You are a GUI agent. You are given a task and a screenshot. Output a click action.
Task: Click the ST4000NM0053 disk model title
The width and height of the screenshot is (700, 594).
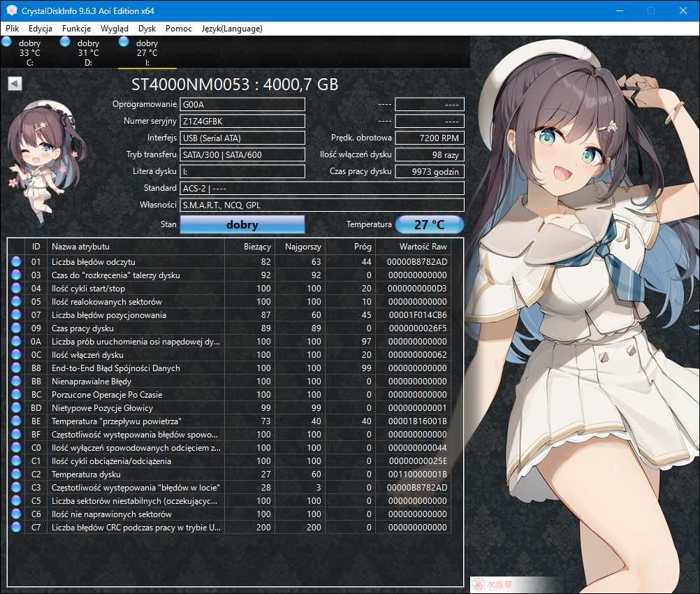pyautogui.click(x=235, y=85)
